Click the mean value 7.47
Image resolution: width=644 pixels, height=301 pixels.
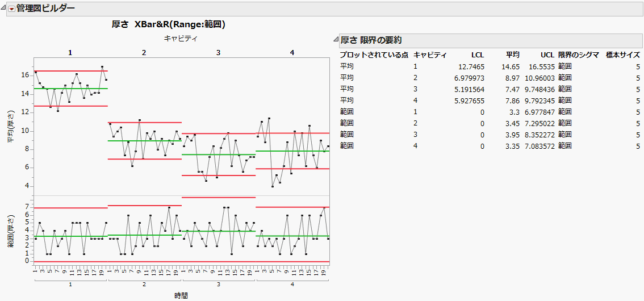tap(513, 89)
